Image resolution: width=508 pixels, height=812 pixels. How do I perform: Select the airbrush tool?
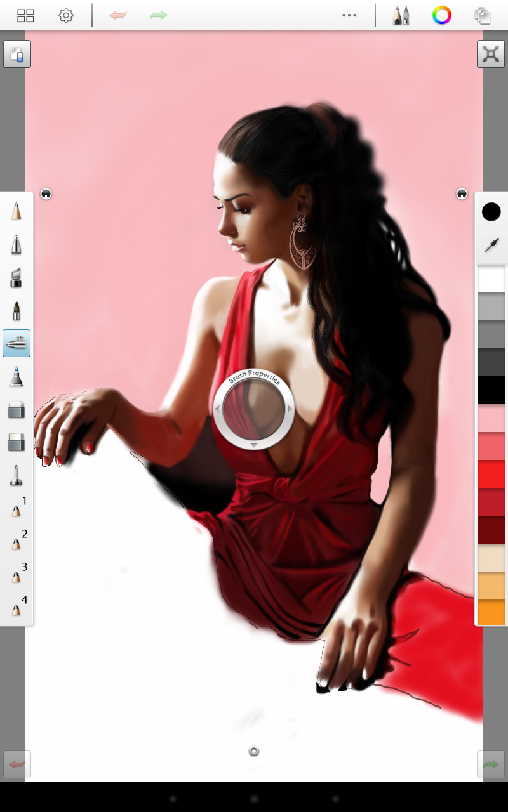tap(17, 343)
